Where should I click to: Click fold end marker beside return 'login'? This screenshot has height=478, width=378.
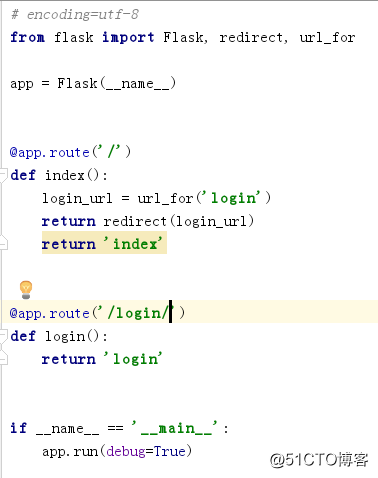click(x=3, y=358)
